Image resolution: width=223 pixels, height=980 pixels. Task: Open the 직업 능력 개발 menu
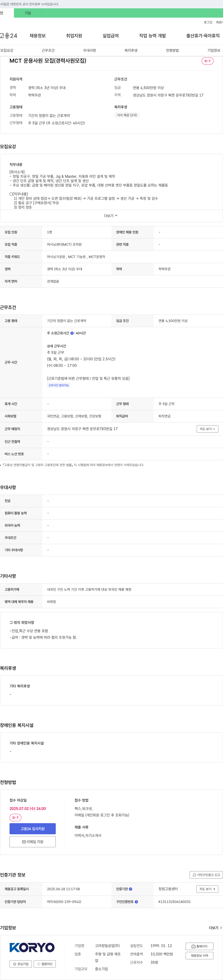[152, 36]
